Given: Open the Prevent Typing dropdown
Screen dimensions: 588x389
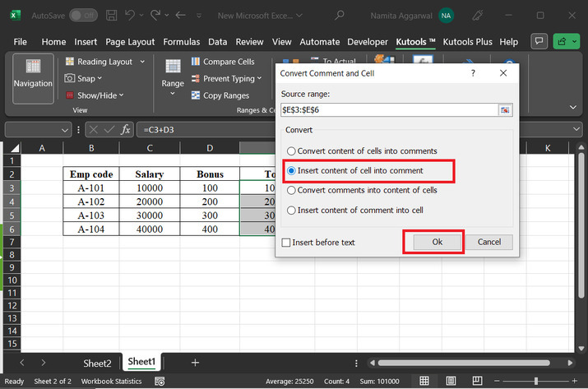Looking at the screenshot, I should [x=261, y=79].
